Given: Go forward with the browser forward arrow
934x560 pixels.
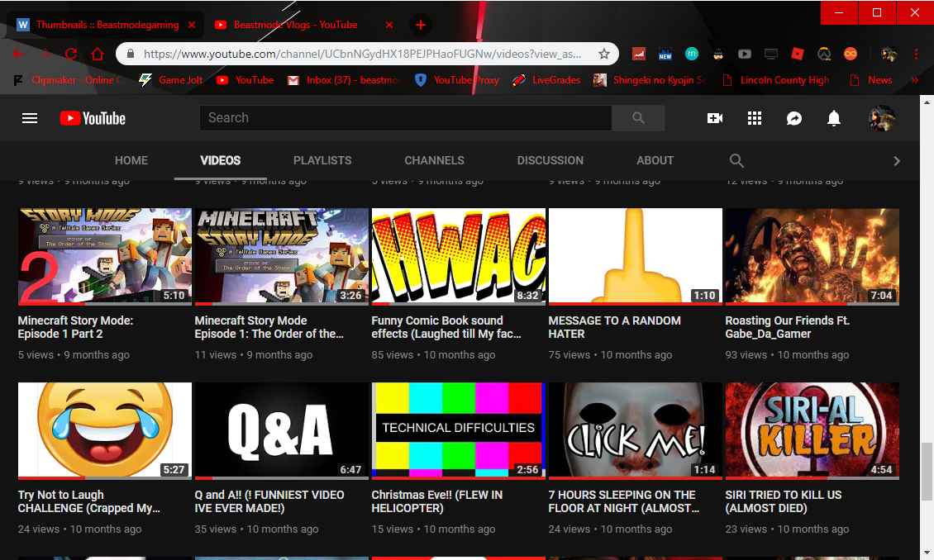Looking at the screenshot, I should tap(45, 55).
